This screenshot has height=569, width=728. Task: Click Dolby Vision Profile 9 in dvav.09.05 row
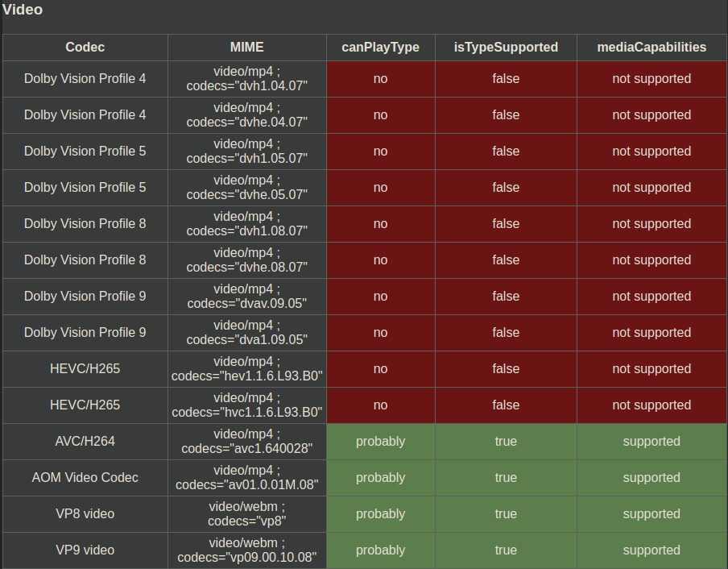(85, 296)
